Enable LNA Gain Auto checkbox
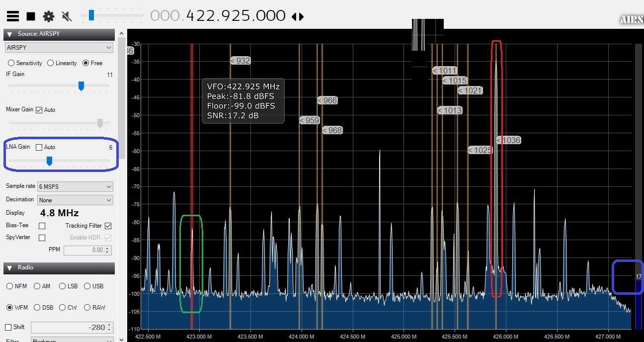Screen dimensions: 644x342 point(39,147)
